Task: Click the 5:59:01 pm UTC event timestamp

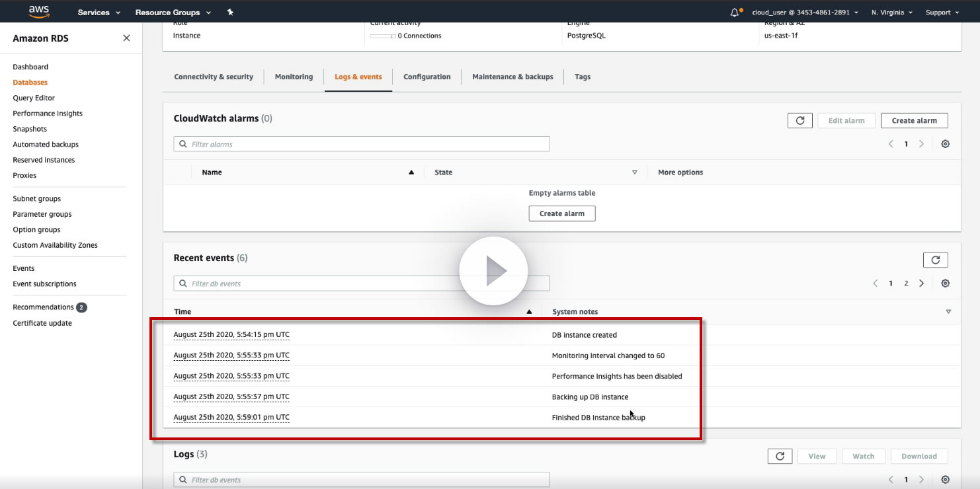Action: click(x=231, y=417)
